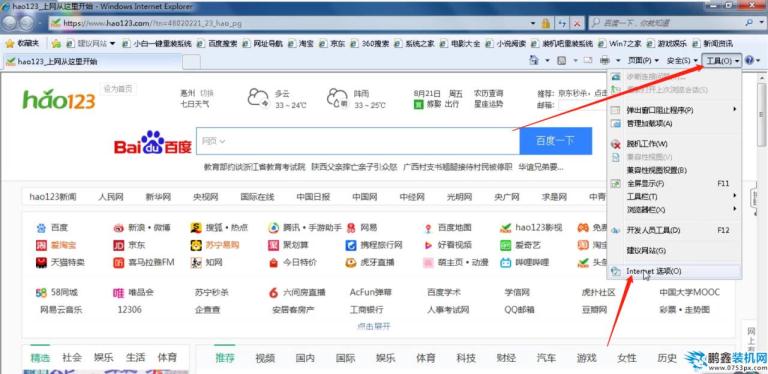Viewport: 768px width, 374px height.
Task: Click the hao123 logo
Action: [59, 99]
